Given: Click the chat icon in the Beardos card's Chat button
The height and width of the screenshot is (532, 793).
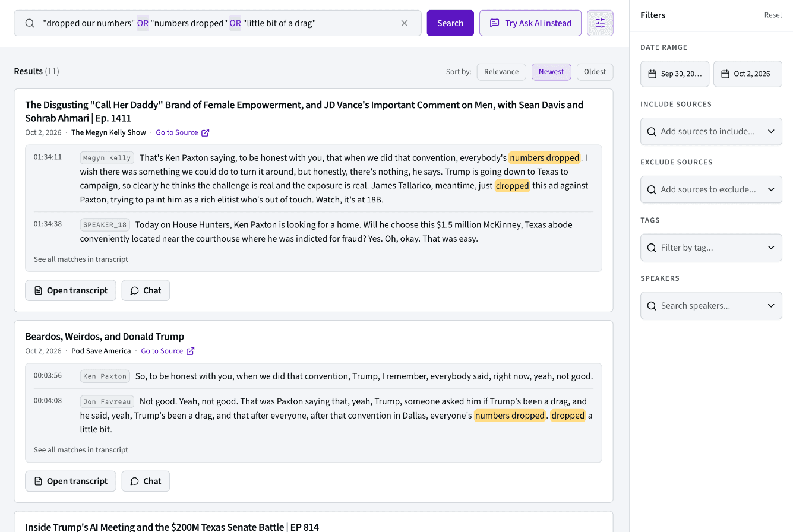Looking at the screenshot, I should [x=135, y=481].
